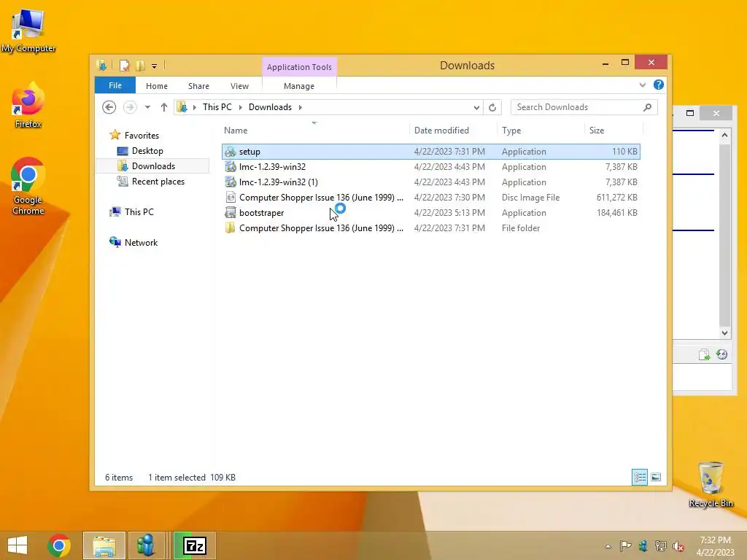Open Explorer Help question mark icon
The height and width of the screenshot is (560, 747).
[659, 85]
